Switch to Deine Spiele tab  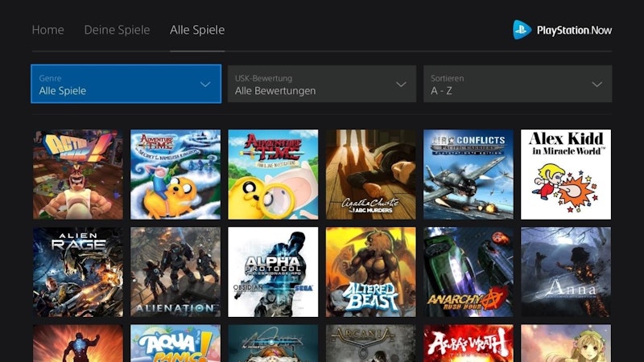117,30
